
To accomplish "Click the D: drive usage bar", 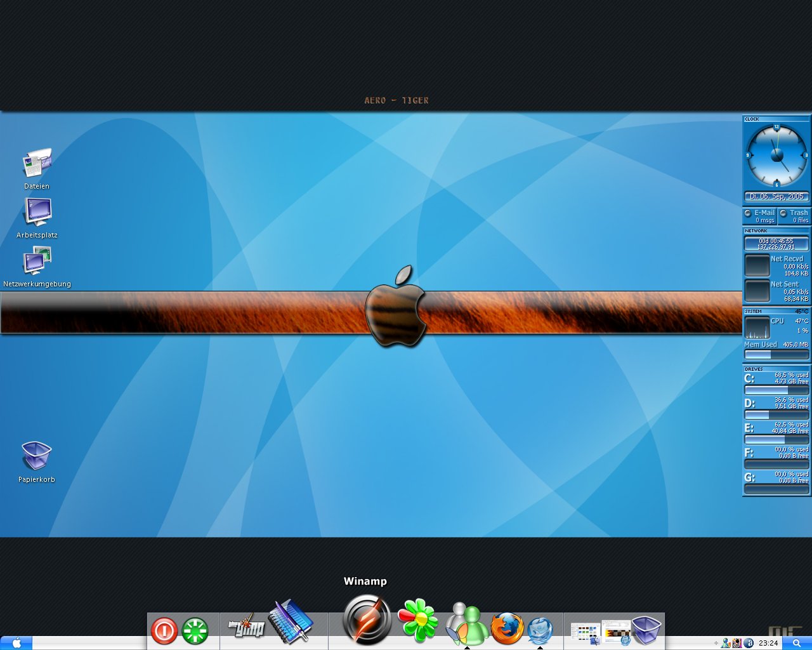I will pyautogui.click(x=776, y=415).
